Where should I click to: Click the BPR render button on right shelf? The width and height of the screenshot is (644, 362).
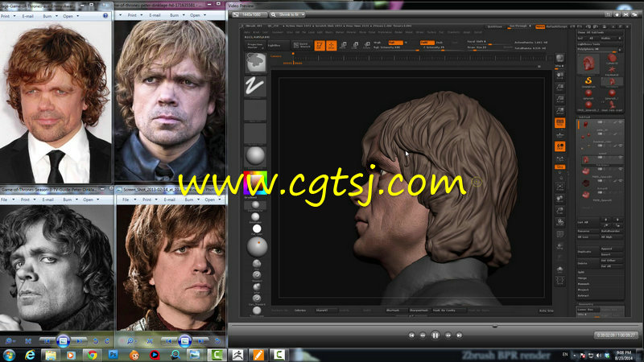tap(559, 58)
